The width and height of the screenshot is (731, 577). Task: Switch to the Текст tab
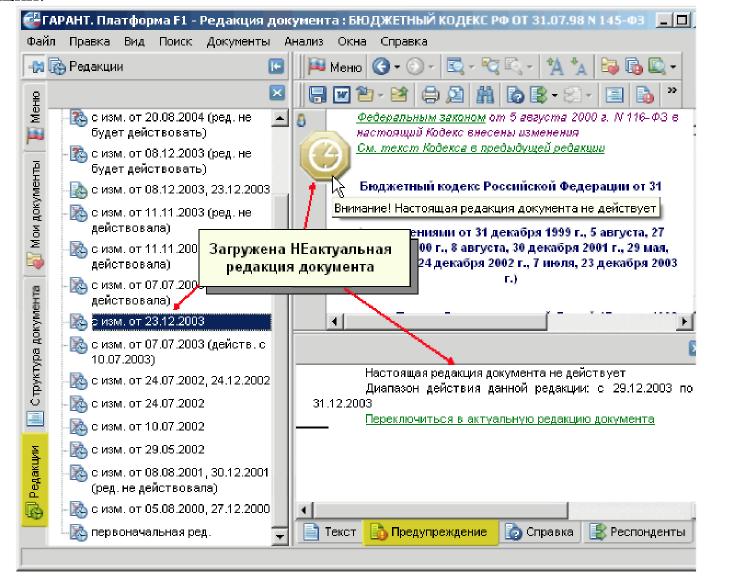pyautogui.click(x=330, y=532)
